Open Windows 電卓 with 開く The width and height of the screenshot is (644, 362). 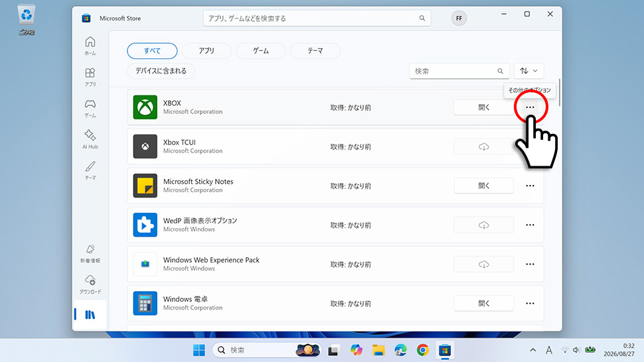484,304
